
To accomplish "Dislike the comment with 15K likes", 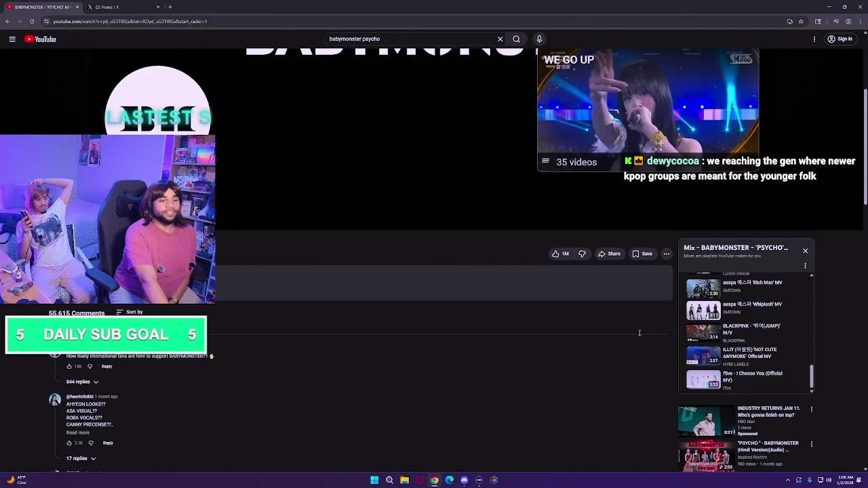I will click(90, 366).
